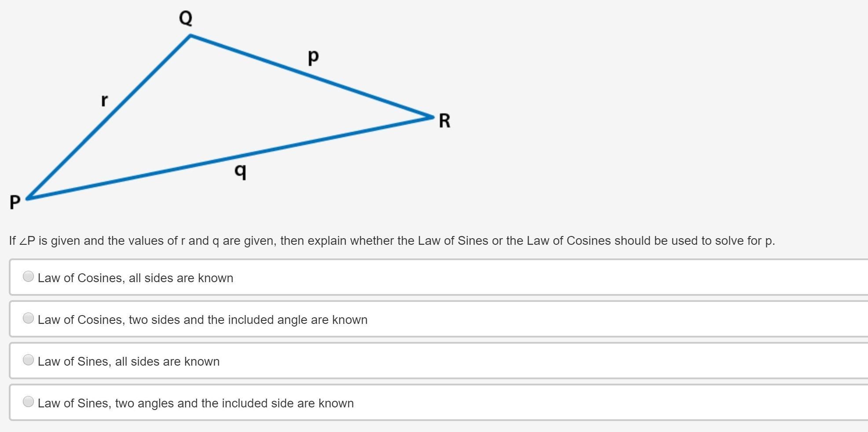Pick radio for Sines, two angles and included side
This screenshot has width=868, height=432.
28,402
